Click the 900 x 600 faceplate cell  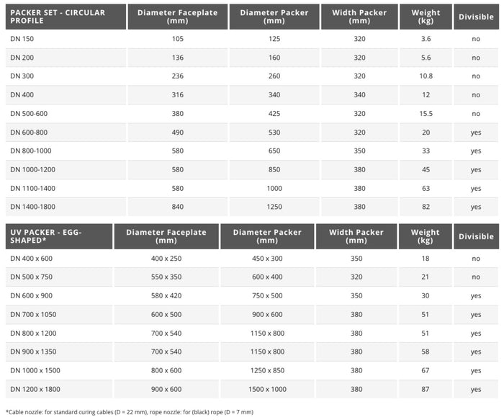(x=166, y=389)
